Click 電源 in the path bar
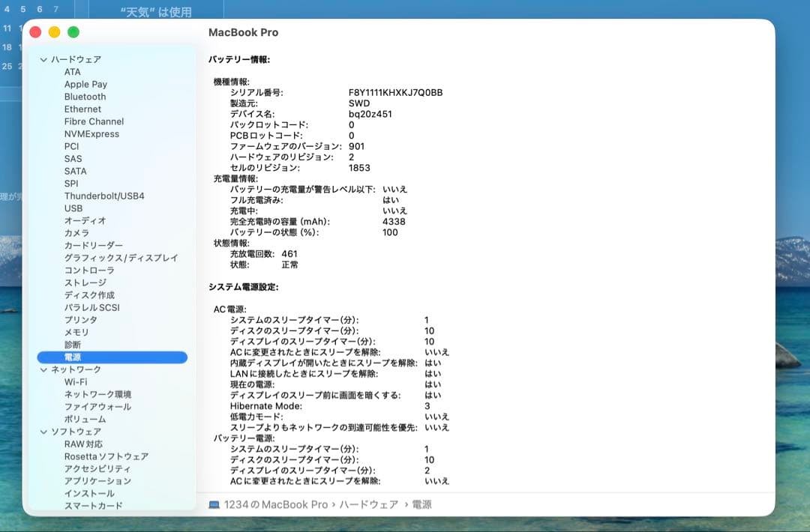The height and width of the screenshot is (532, 810). coord(421,505)
